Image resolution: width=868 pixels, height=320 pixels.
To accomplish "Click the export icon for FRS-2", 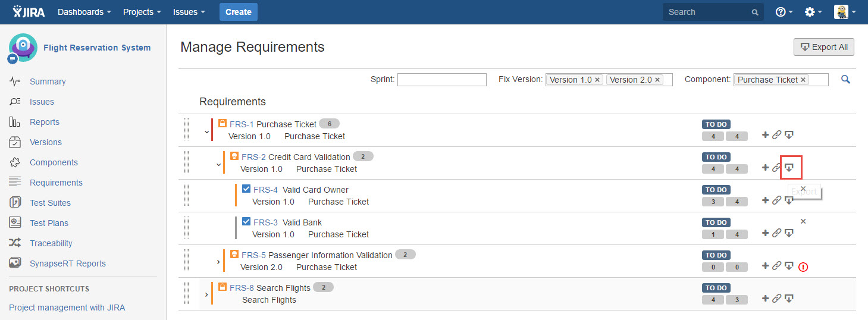I will click(789, 168).
